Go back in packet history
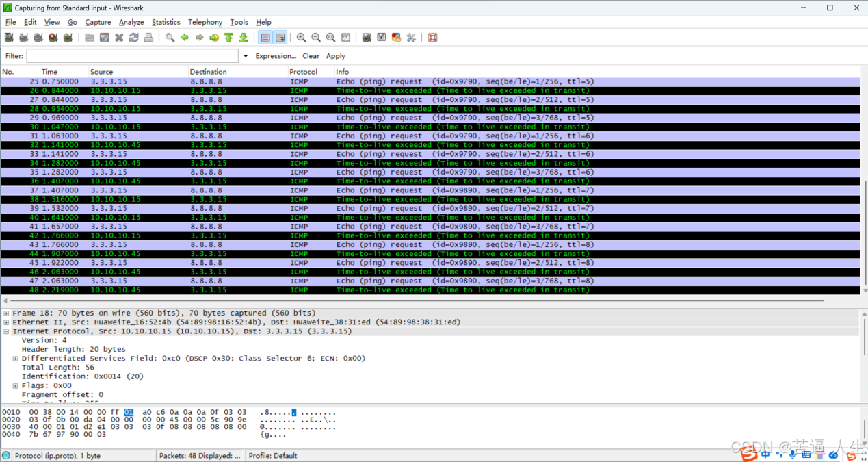Screen dimensions: 868x462 185,38
